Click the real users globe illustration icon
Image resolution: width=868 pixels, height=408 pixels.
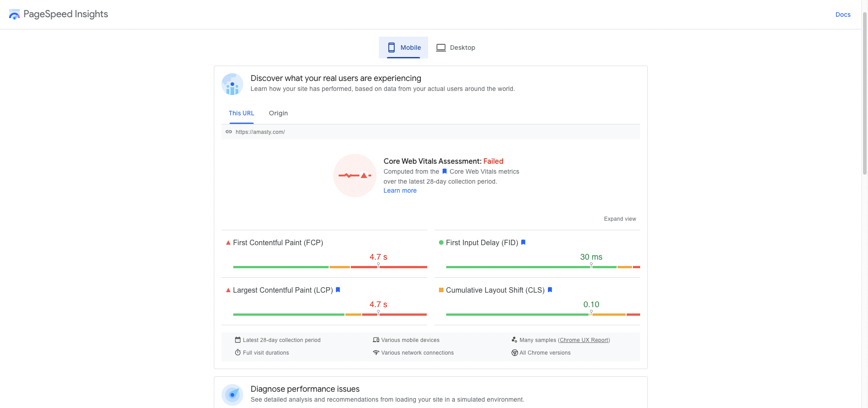pyautogui.click(x=232, y=84)
